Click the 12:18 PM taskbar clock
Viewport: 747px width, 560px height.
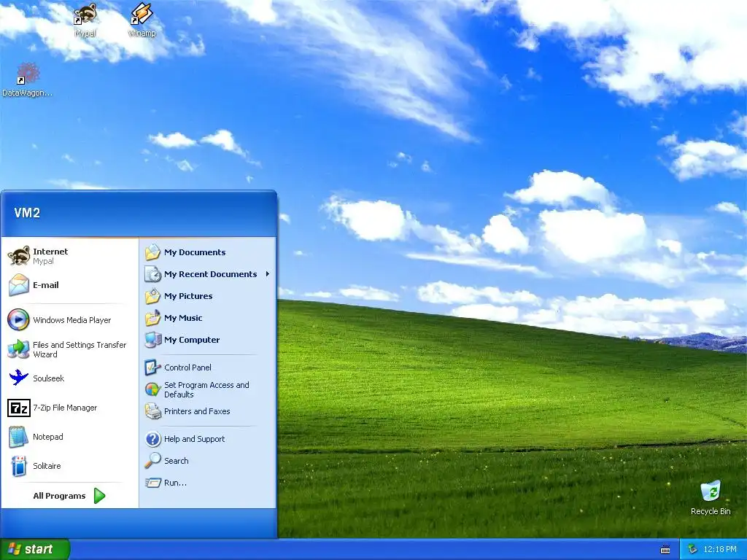click(720, 550)
